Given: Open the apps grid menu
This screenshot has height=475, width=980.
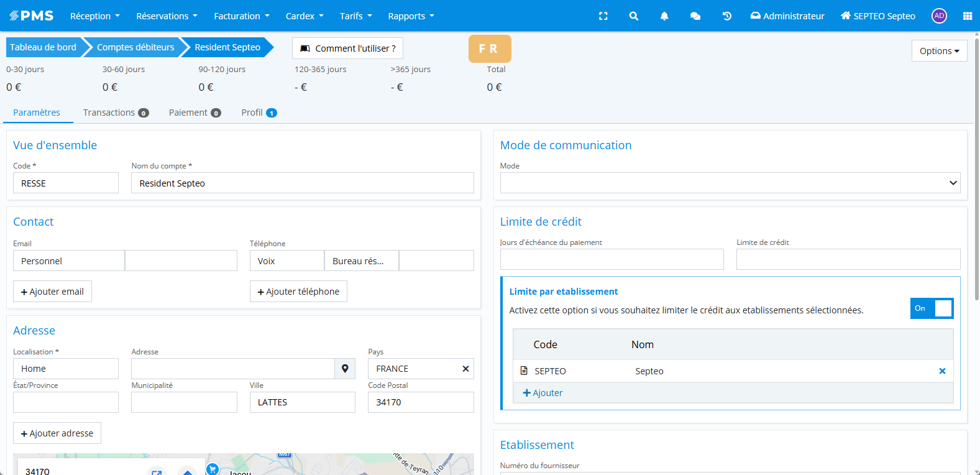Looking at the screenshot, I should pos(967,16).
